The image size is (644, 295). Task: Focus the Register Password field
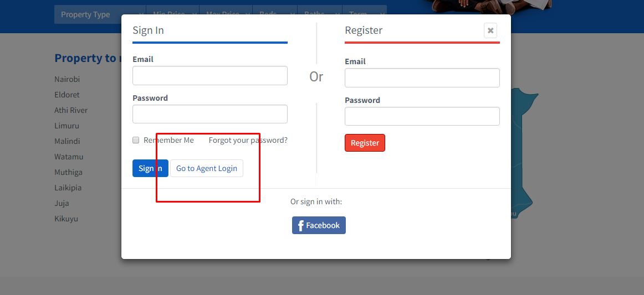422,116
